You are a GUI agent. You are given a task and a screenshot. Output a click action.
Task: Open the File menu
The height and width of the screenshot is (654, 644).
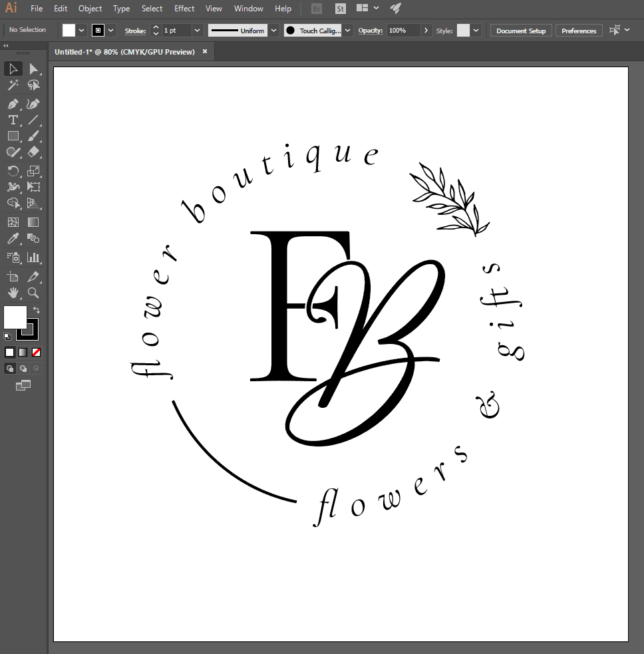coord(37,9)
